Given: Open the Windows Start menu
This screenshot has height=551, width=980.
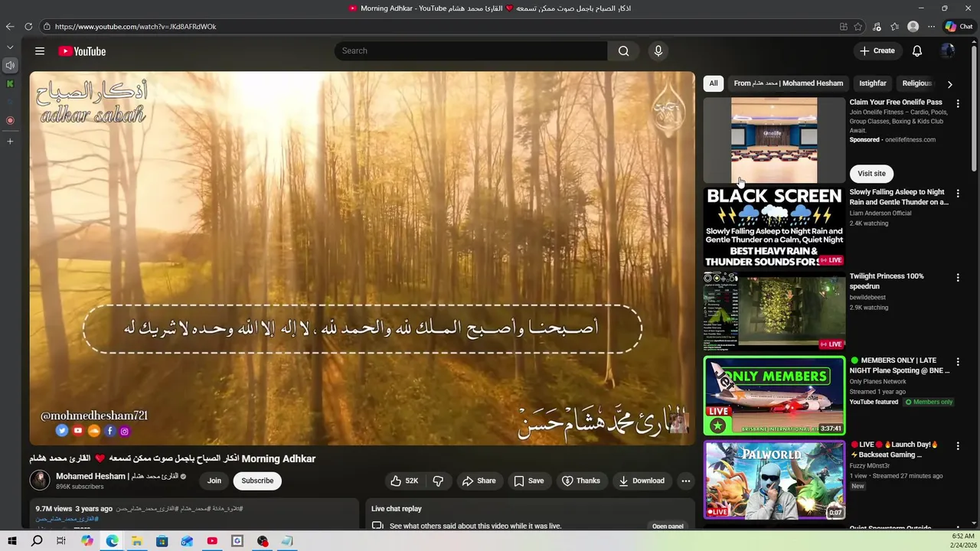Looking at the screenshot, I should click(x=11, y=541).
